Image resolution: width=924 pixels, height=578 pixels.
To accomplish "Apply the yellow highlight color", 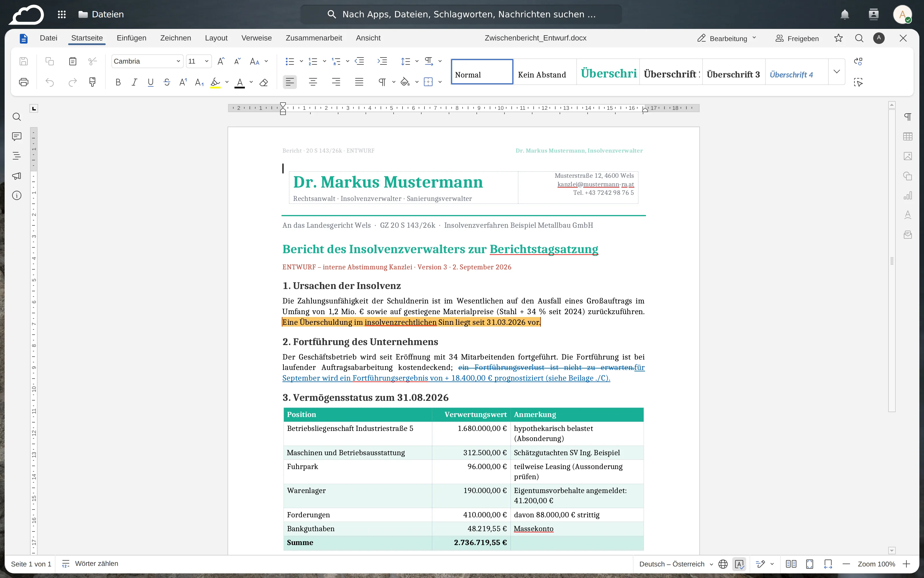I will pyautogui.click(x=215, y=83).
